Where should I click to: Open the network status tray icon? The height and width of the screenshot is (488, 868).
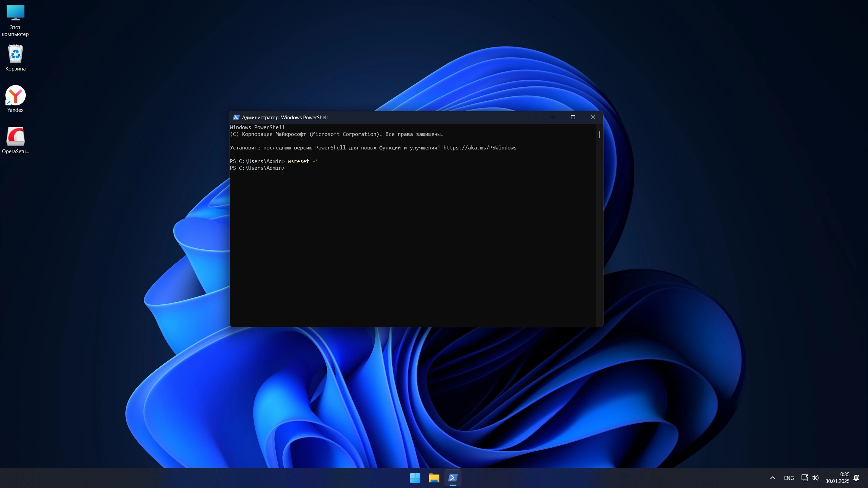click(x=804, y=478)
